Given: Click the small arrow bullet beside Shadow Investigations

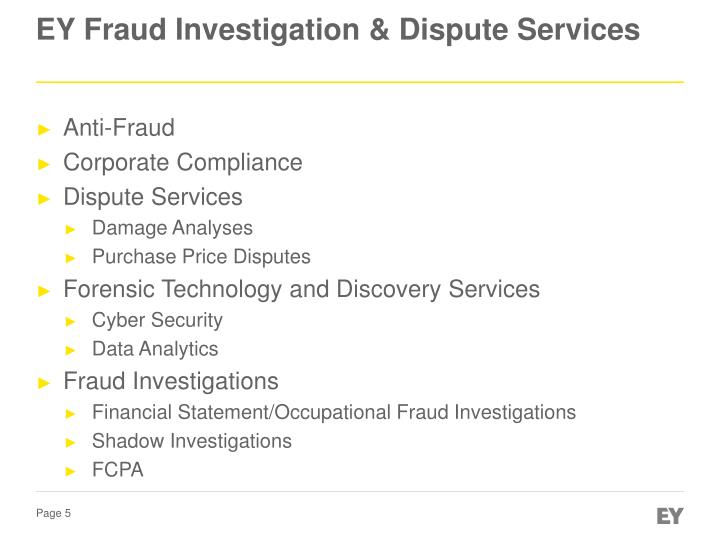Looking at the screenshot, I should (x=70, y=443).
